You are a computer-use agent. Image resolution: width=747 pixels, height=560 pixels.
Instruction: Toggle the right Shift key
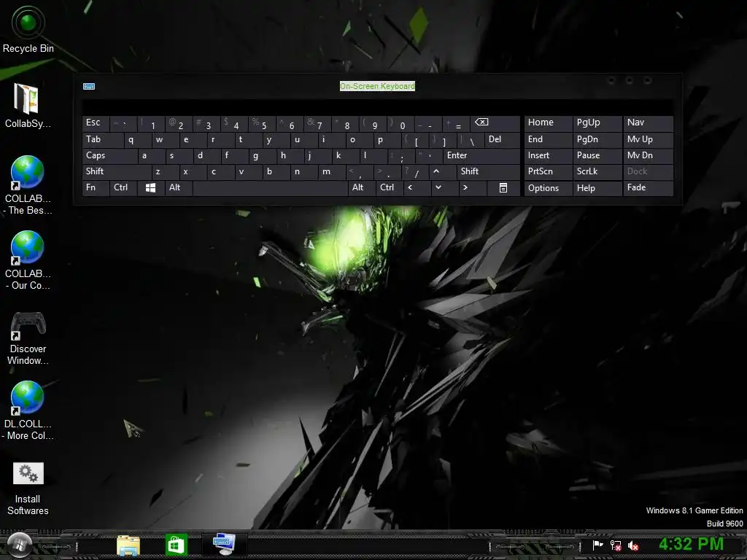(488, 171)
